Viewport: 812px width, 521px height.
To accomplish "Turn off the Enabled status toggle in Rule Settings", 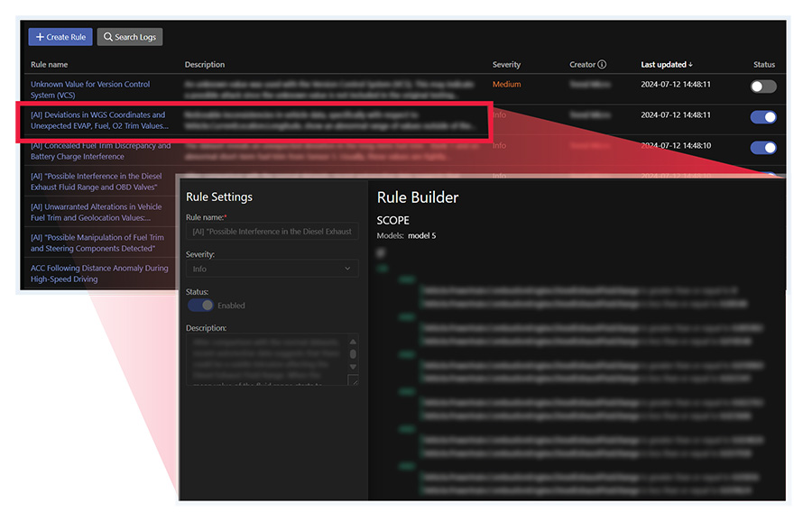I will tap(201, 305).
